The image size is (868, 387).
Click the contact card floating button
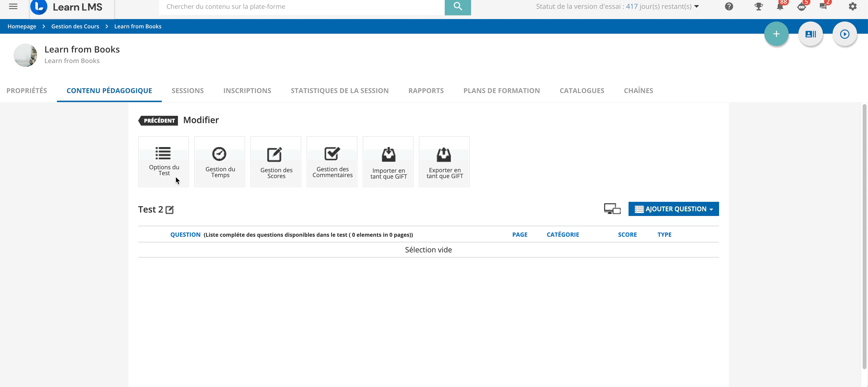pyautogui.click(x=810, y=34)
